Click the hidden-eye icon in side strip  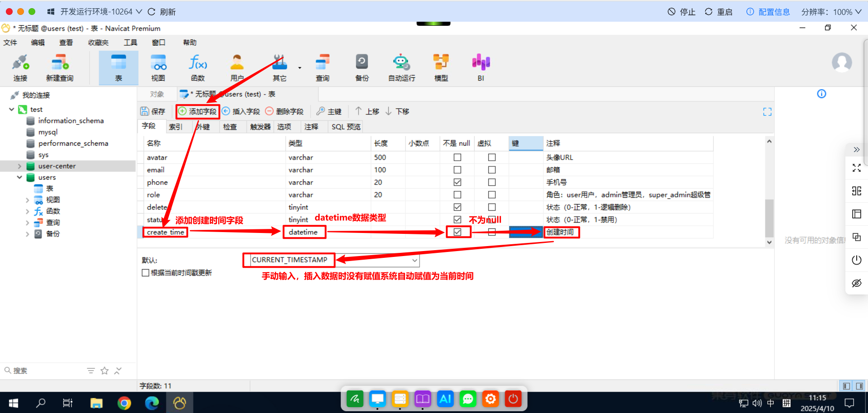(x=856, y=283)
